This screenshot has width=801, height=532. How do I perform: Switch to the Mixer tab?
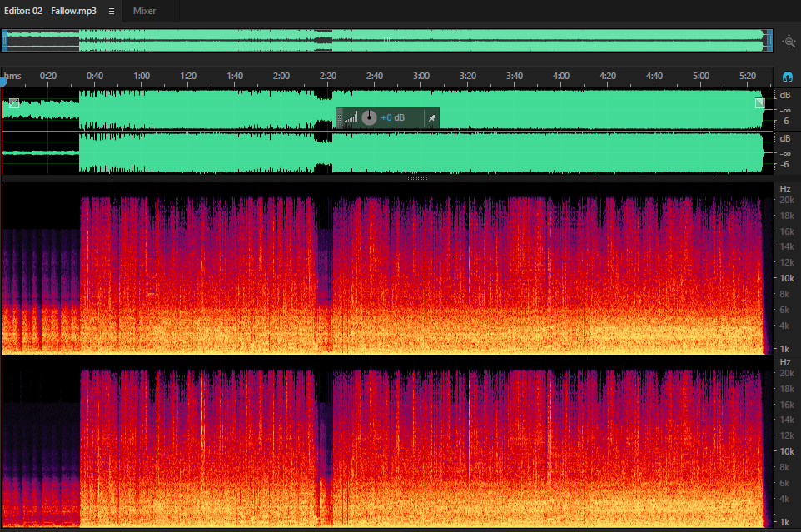[x=144, y=11]
